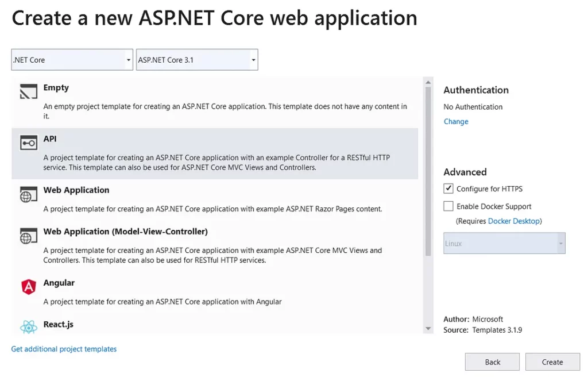Click the Razor Pages description text

[x=212, y=209]
